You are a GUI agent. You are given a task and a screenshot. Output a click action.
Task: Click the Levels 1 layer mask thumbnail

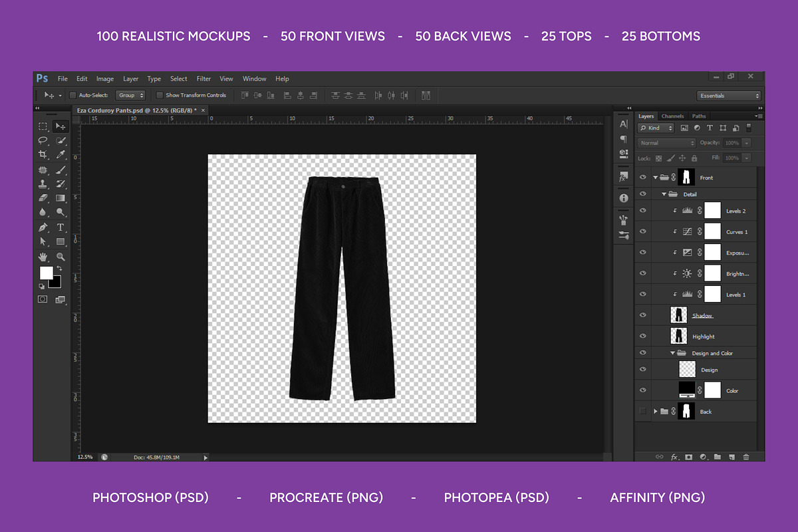point(713,294)
